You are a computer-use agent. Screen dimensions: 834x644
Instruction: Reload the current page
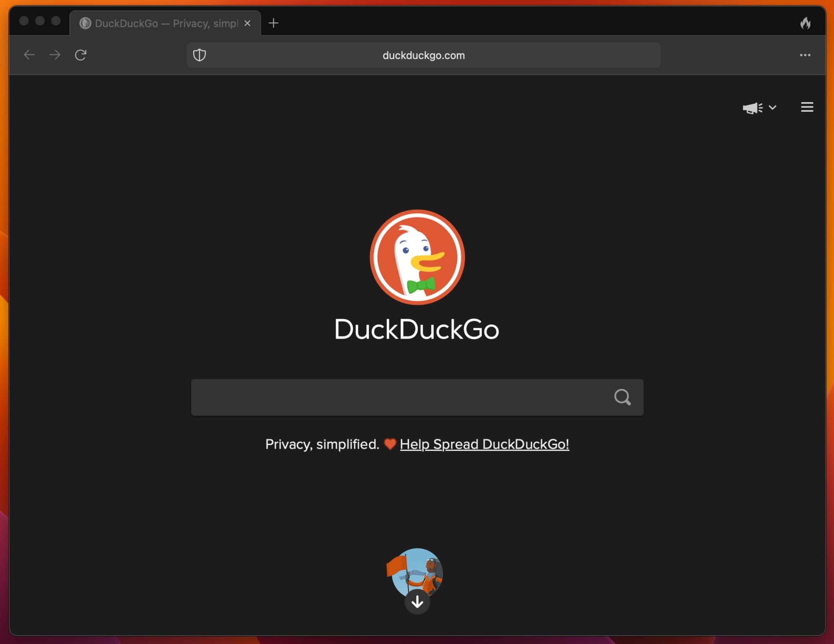click(x=81, y=55)
